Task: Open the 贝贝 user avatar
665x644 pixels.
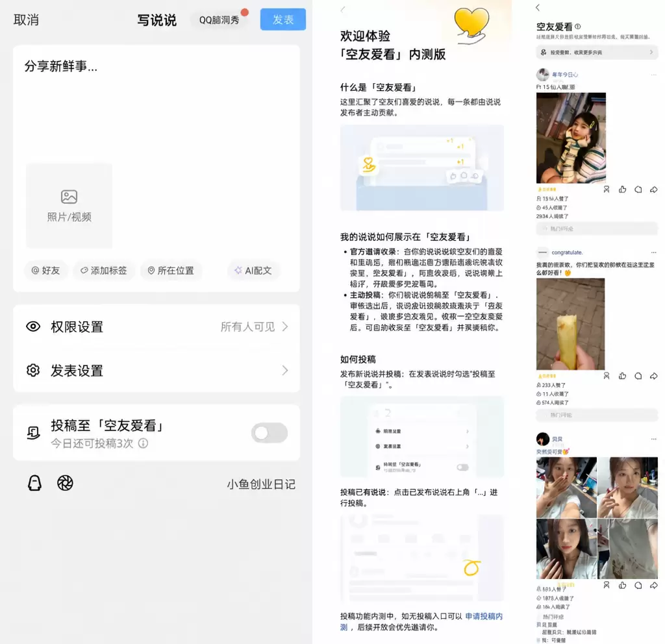Action: [x=543, y=440]
